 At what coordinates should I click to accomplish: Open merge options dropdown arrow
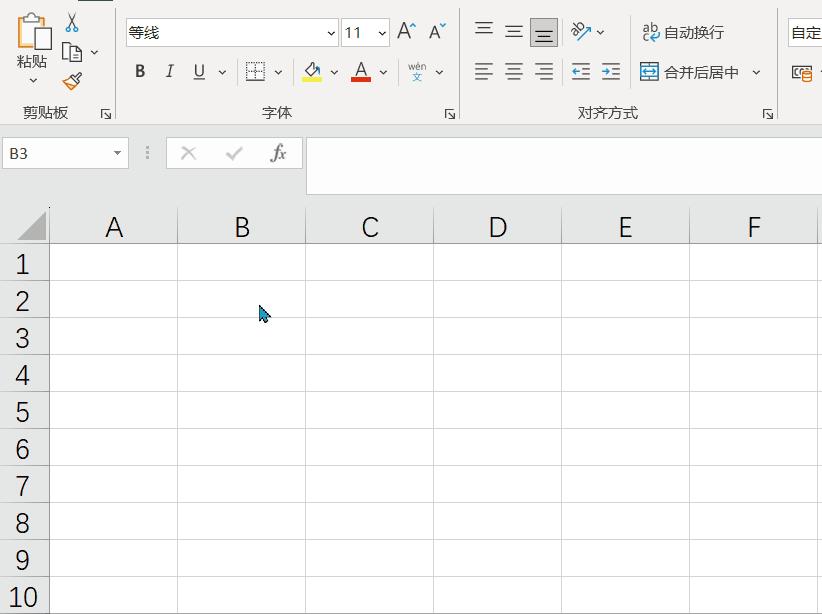coord(756,72)
